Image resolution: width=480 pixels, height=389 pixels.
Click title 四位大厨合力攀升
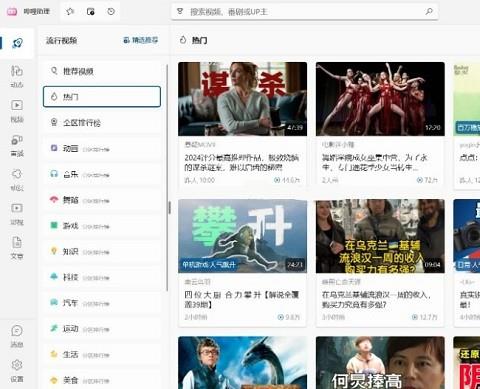pos(242,299)
